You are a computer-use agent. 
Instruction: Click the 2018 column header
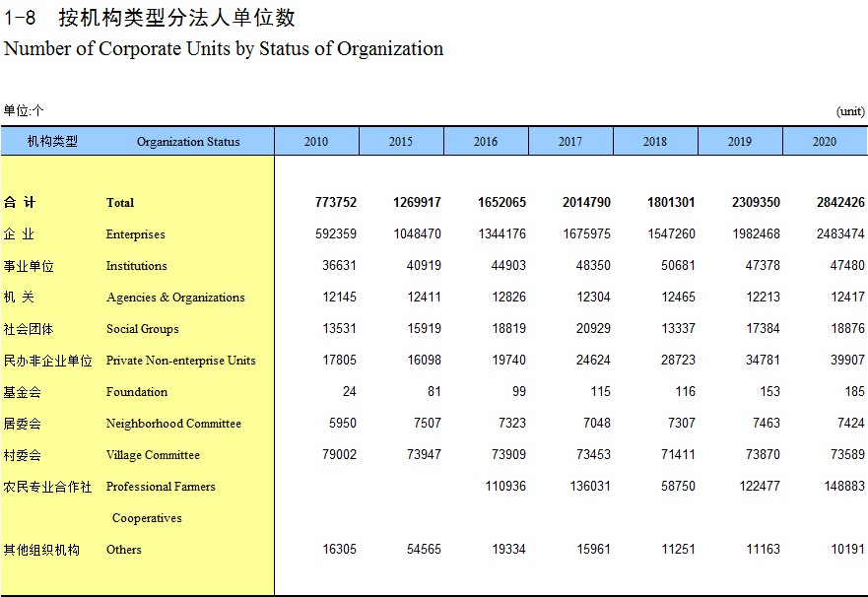pyautogui.click(x=655, y=142)
